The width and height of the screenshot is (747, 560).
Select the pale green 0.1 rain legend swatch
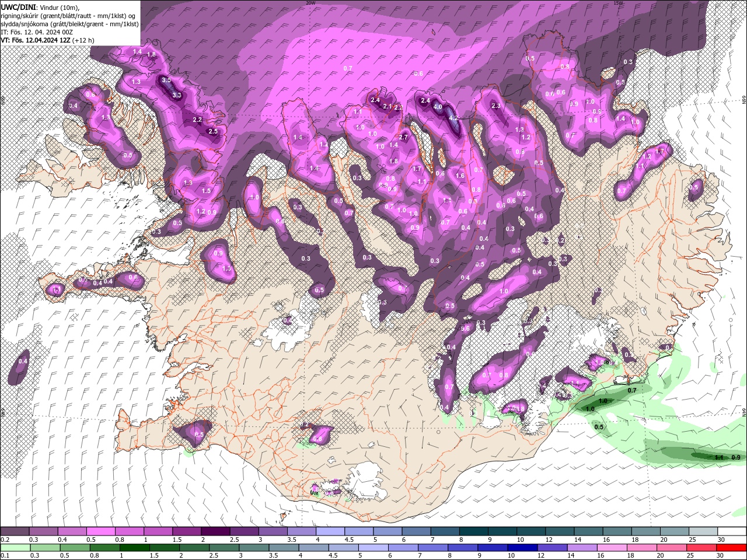tap(15, 547)
